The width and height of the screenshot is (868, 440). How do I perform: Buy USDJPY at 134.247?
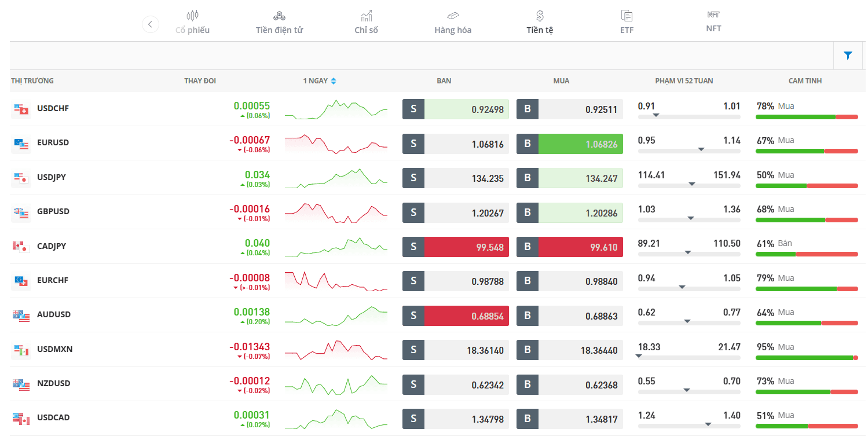click(x=570, y=178)
